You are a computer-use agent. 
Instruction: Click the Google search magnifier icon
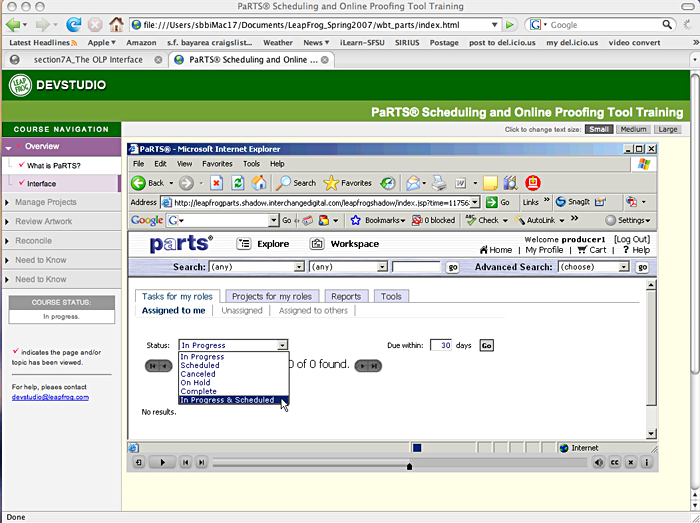tap(667, 25)
